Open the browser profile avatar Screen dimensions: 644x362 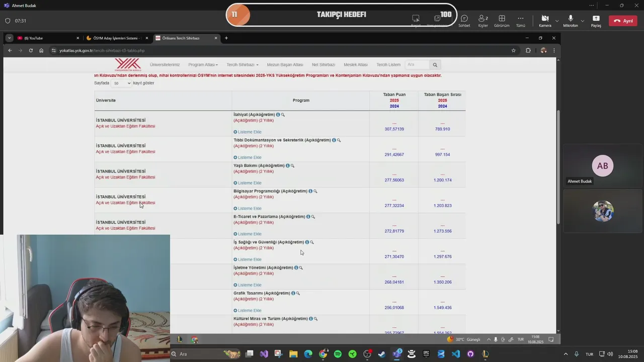[543, 50]
